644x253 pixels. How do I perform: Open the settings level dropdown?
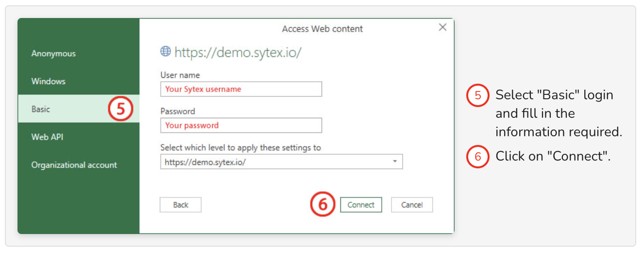pyautogui.click(x=281, y=162)
